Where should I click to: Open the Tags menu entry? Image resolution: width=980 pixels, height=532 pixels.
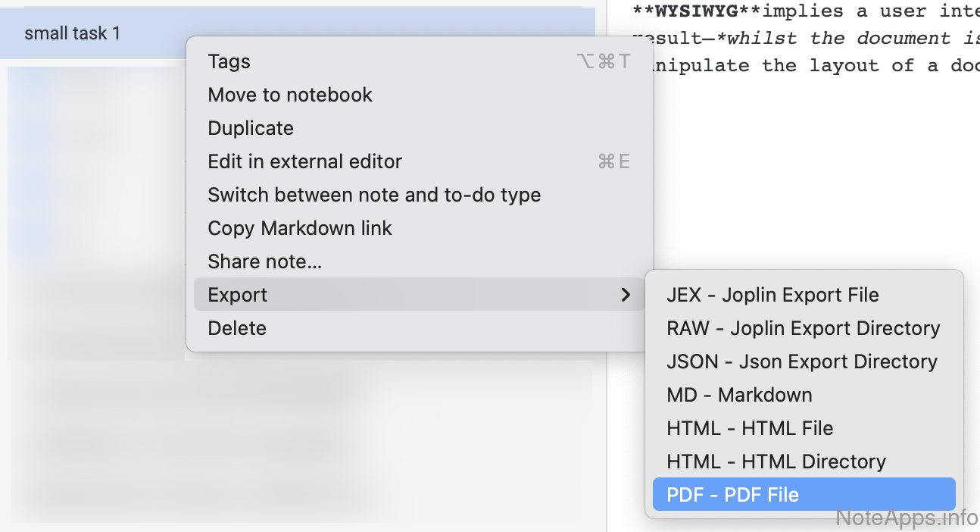(x=229, y=62)
